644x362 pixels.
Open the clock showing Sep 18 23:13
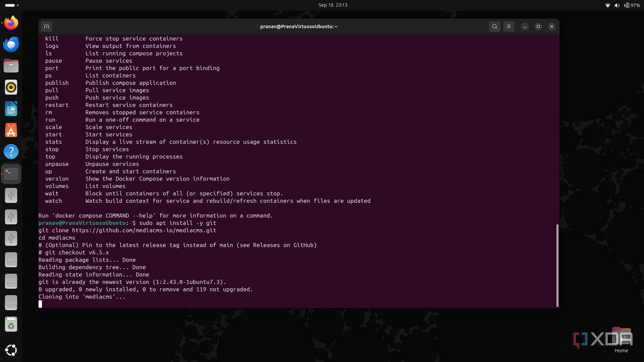coord(333,5)
